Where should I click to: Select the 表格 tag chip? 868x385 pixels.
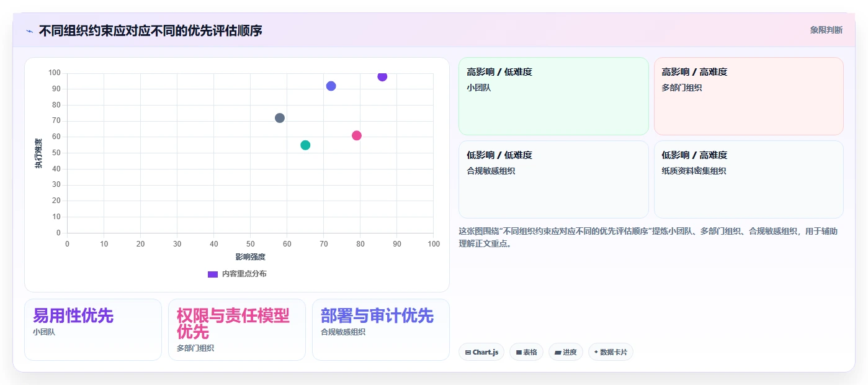click(526, 352)
